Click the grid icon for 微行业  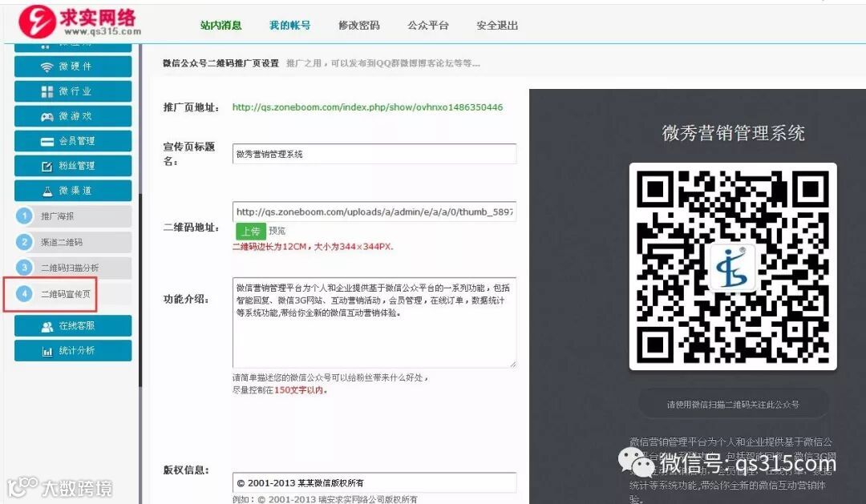tap(47, 91)
